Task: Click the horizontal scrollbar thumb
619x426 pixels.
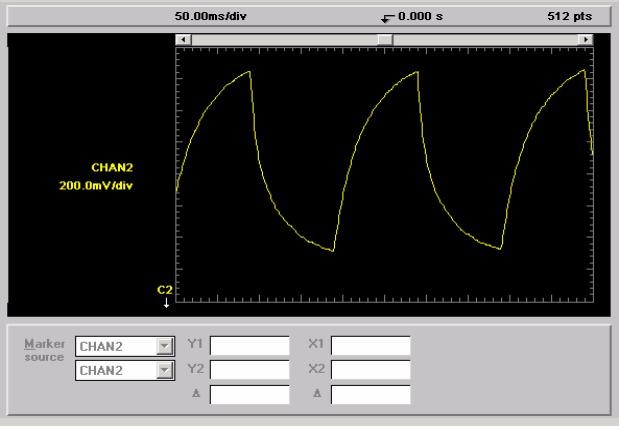Action: [384, 39]
